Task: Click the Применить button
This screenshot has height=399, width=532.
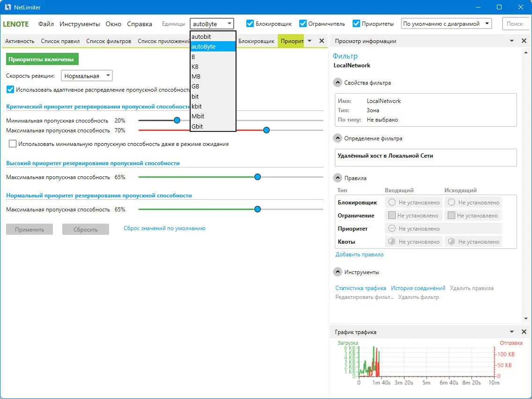Action: (x=30, y=229)
